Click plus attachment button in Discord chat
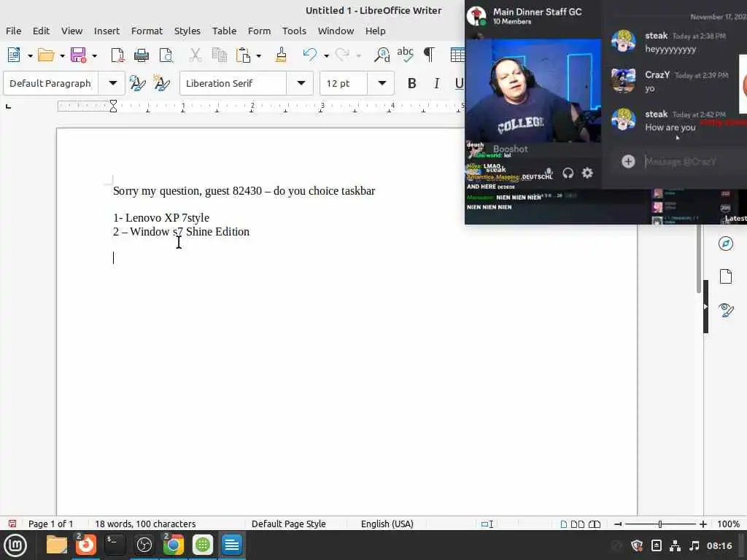 point(628,161)
